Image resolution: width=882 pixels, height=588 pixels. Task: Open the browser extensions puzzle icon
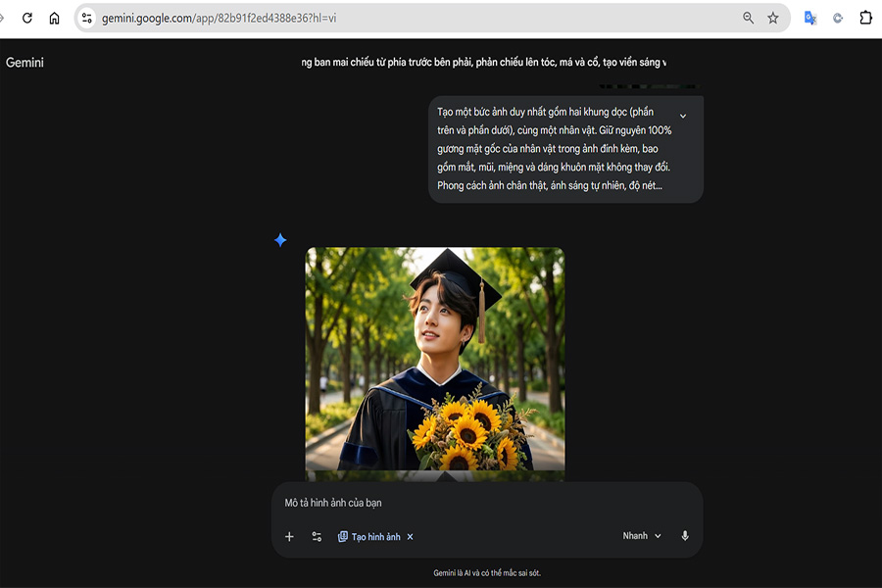[866, 18]
